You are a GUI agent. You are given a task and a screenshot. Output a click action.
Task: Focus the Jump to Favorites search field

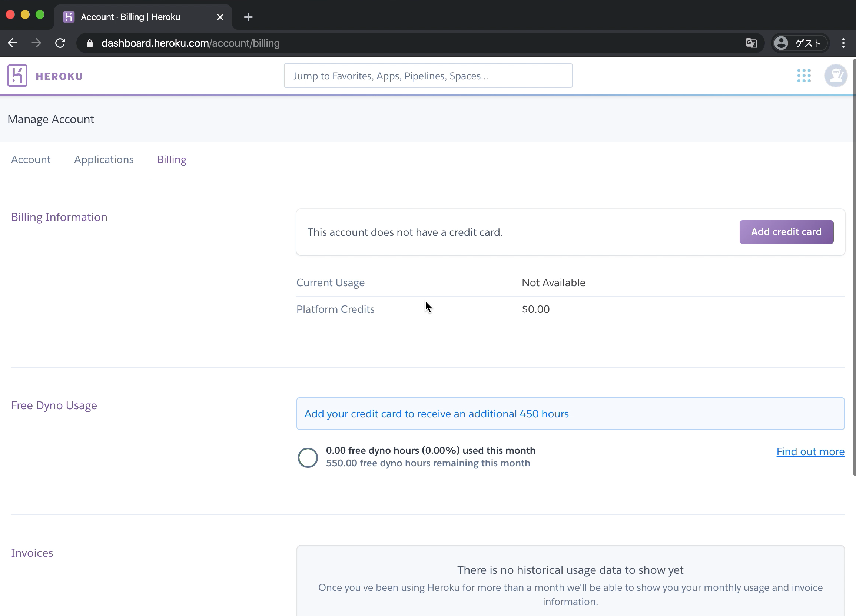[428, 76]
